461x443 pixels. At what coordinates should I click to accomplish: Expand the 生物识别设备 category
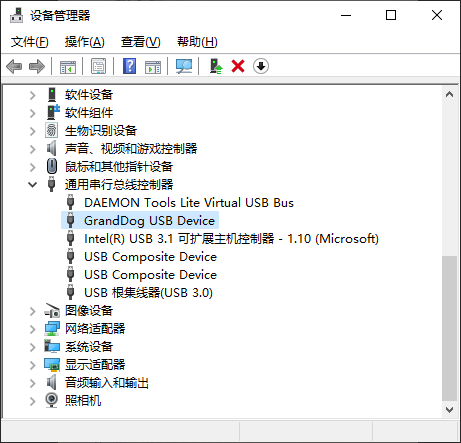pos(32,131)
